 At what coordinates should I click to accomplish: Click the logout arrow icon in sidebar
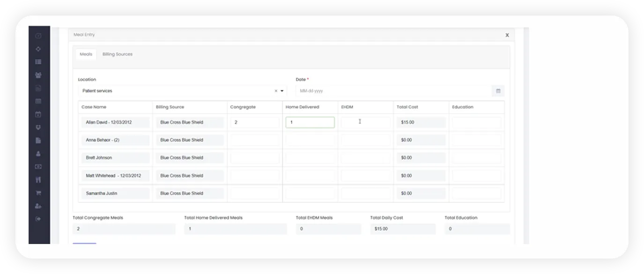click(x=38, y=219)
